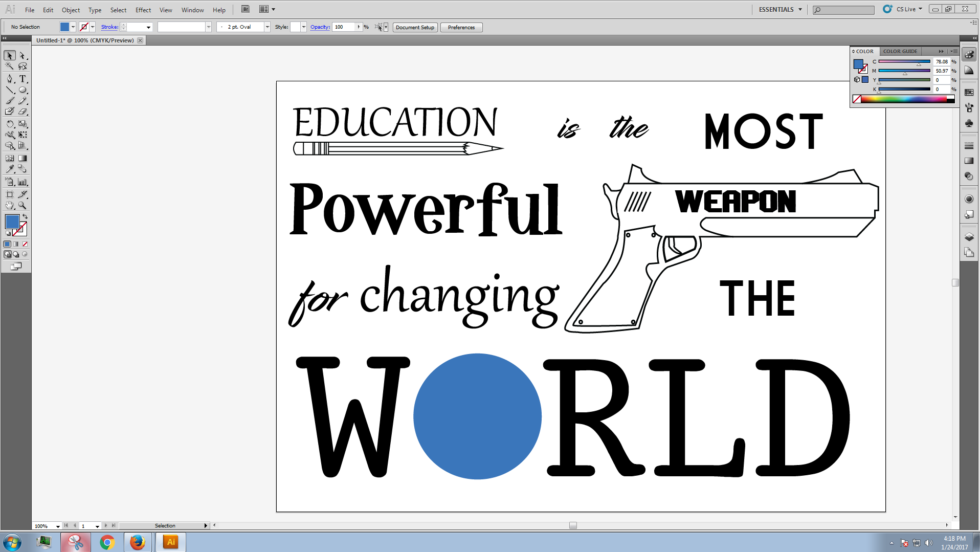This screenshot has width=980, height=552.
Task: Click the Preferences button
Action: tap(461, 27)
